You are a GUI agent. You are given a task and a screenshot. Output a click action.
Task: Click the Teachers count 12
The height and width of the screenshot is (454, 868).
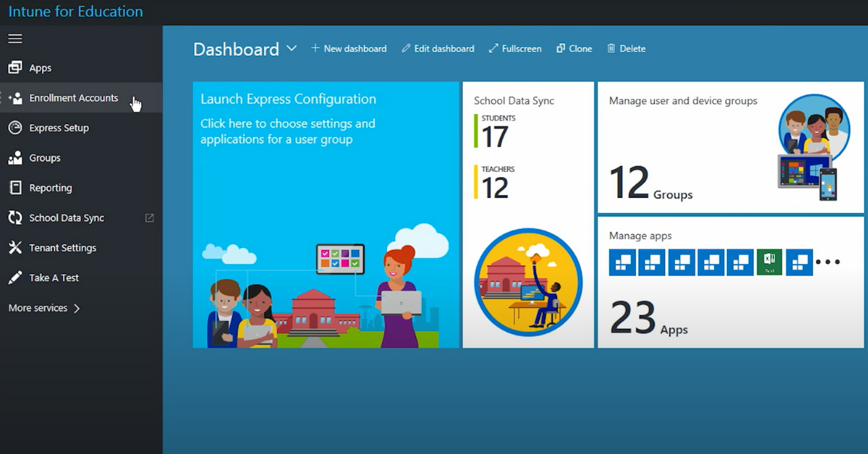[495, 187]
